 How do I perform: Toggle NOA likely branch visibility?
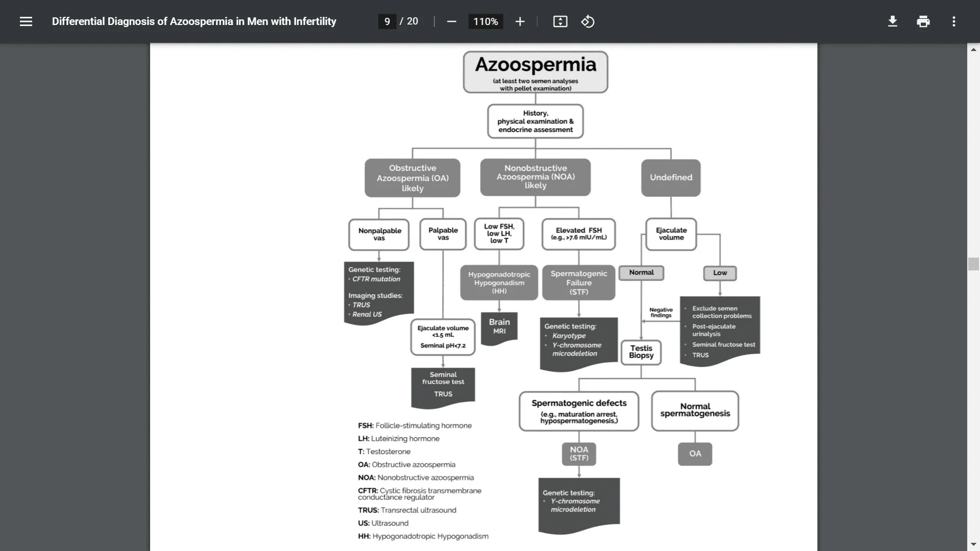coord(536,176)
